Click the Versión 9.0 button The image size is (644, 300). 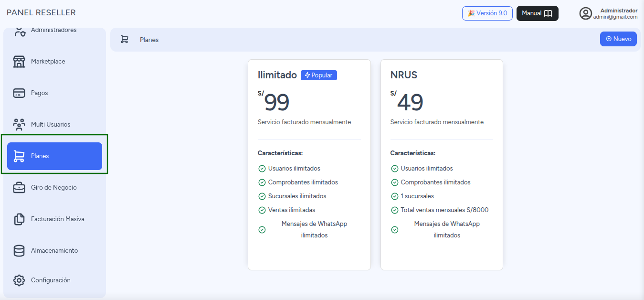(487, 13)
